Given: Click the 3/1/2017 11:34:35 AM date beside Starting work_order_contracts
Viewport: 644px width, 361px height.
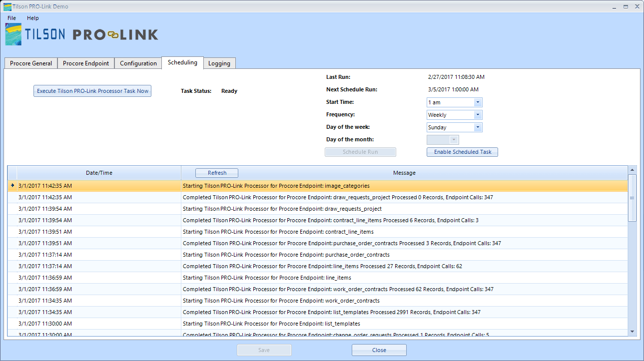Looking at the screenshot, I should click(x=99, y=301).
